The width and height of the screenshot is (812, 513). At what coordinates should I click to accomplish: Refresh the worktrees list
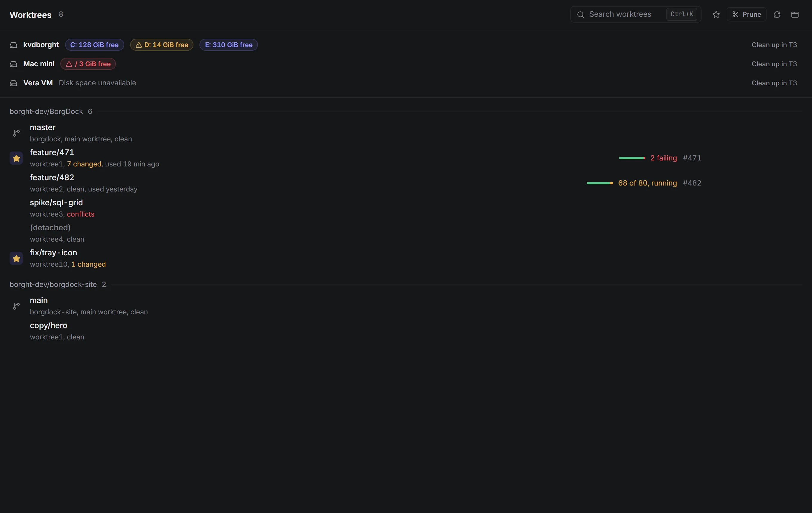777,15
